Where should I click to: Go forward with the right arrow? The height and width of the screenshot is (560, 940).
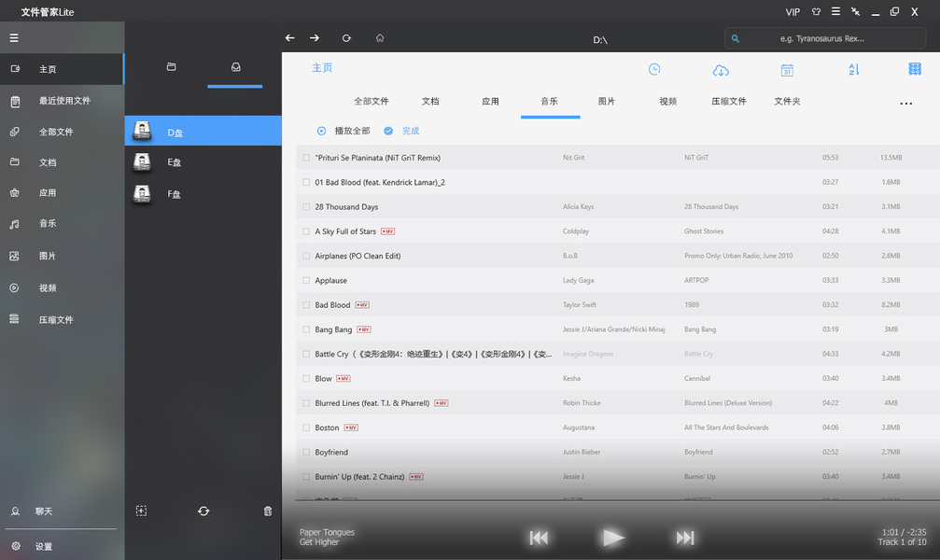315,37
